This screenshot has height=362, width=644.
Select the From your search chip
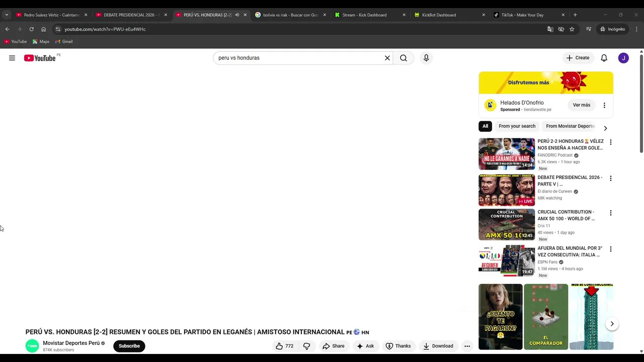[x=517, y=126]
